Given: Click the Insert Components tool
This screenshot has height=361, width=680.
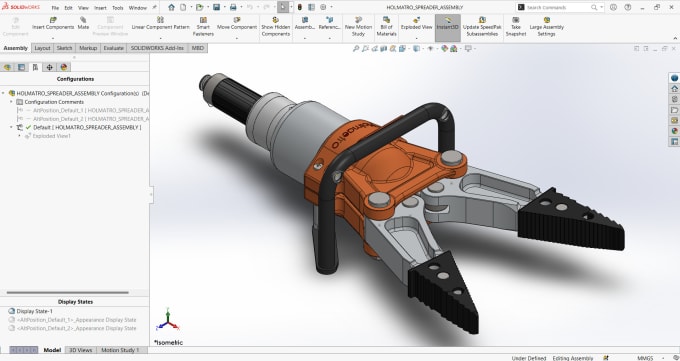Looking at the screenshot, I should tap(53, 23).
